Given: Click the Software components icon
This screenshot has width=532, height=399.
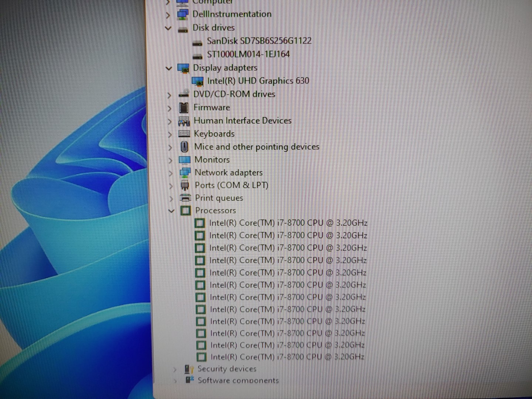Looking at the screenshot, I should 190,379.
